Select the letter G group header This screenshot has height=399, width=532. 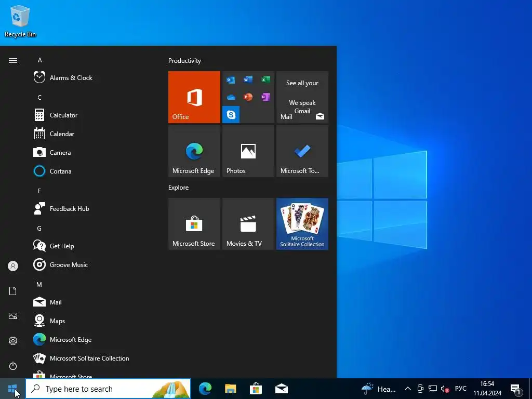[x=39, y=229]
